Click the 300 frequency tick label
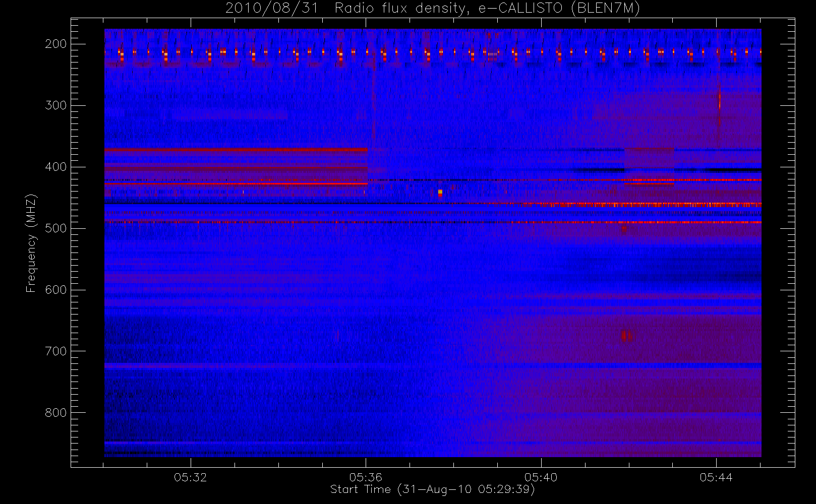This screenshot has width=816, height=504. (55, 105)
